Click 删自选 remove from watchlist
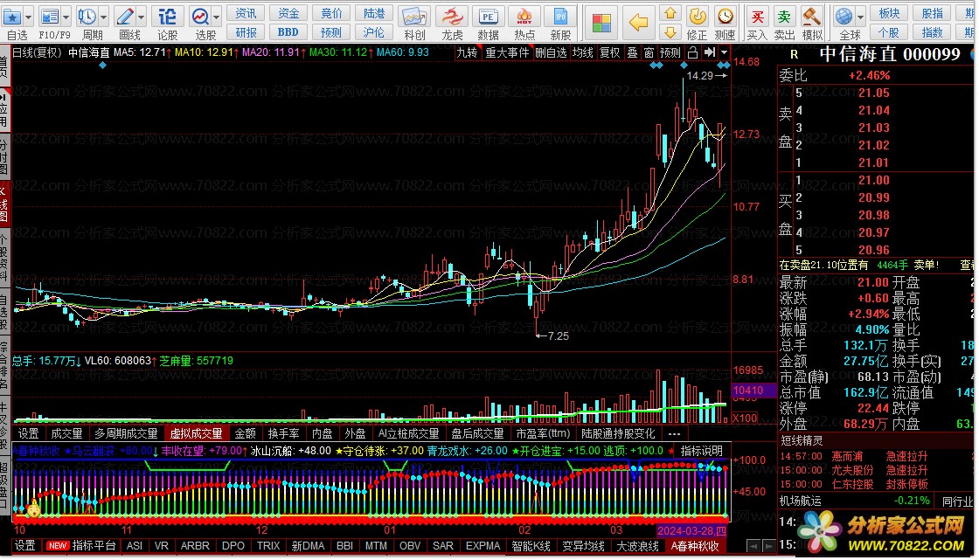The width and height of the screenshot is (979, 560). [551, 53]
